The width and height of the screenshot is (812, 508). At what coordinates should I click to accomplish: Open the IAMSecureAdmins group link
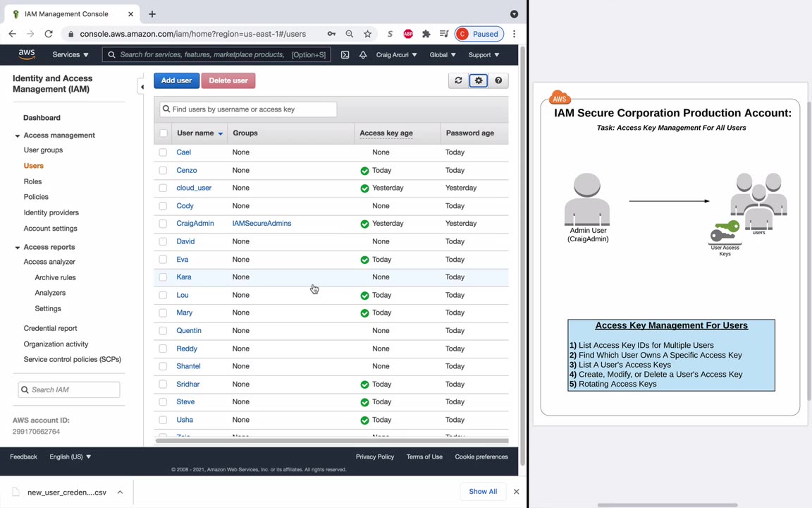[x=262, y=224]
